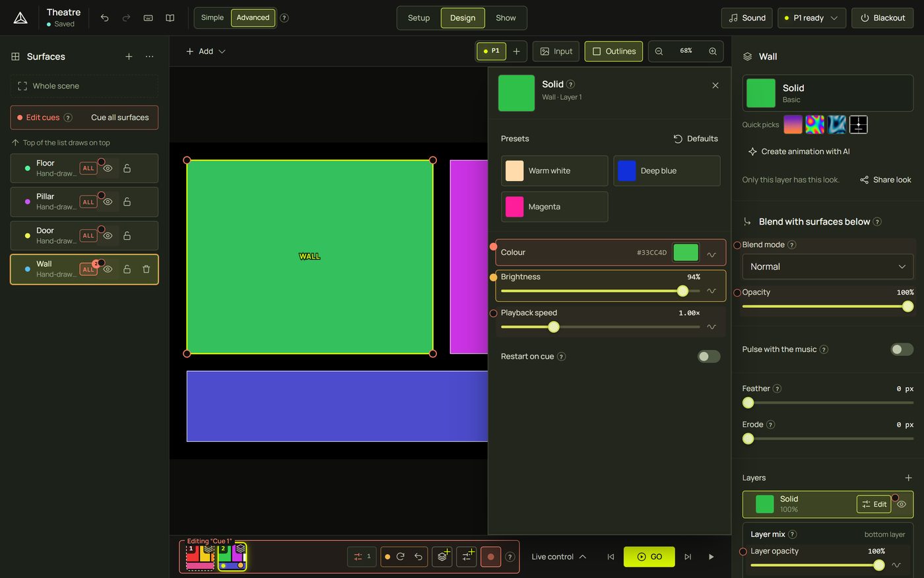The height and width of the screenshot is (578, 924).
Task: Open Brightness animation wave icon
Action: click(x=711, y=291)
